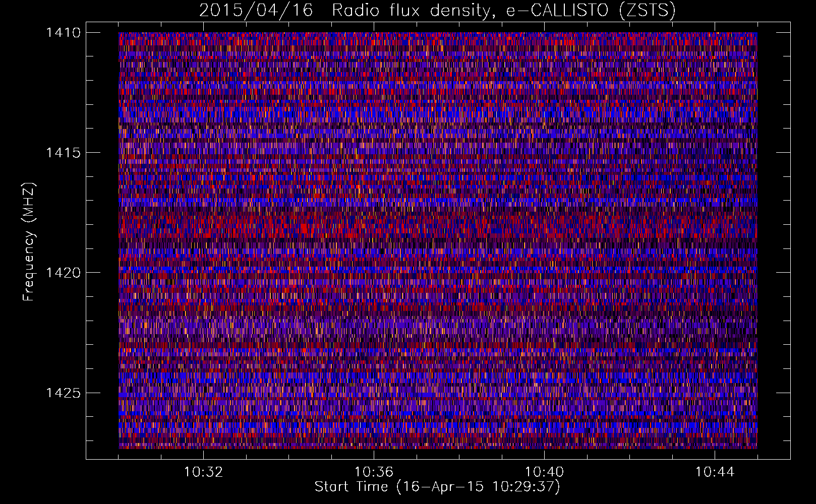
Task: Click the 1420 frequency tick label
Action: point(63,273)
